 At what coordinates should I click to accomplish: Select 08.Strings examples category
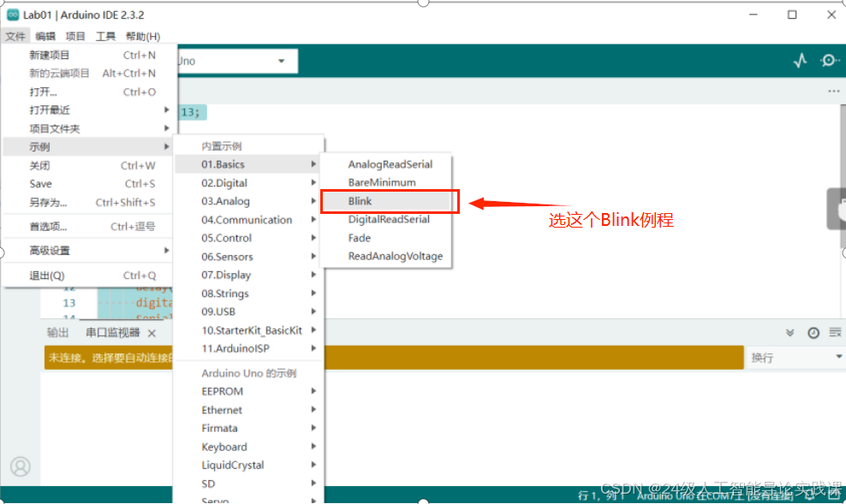pyautogui.click(x=249, y=294)
